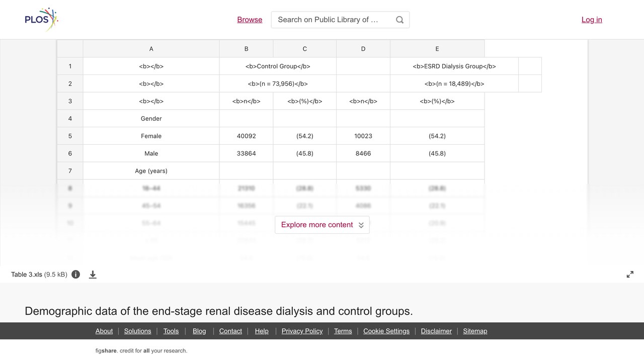Open the Sitemap link

click(x=475, y=331)
